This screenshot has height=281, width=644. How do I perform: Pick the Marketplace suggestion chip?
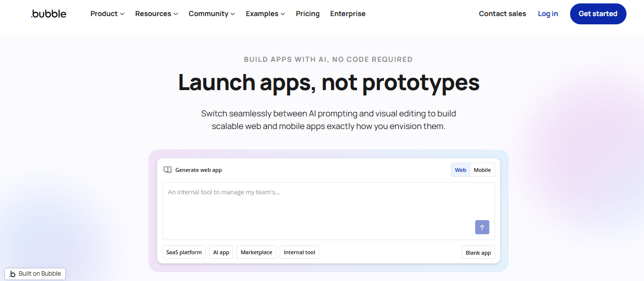point(256,252)
